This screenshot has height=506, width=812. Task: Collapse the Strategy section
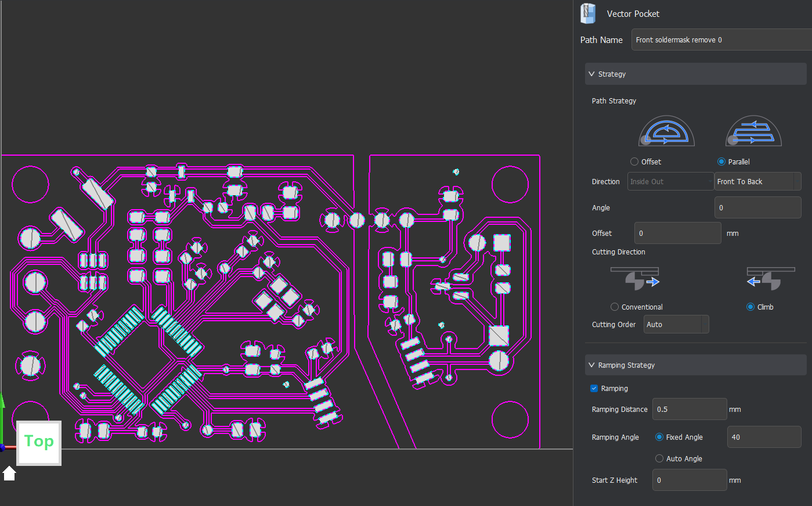(x=591, y=74)
